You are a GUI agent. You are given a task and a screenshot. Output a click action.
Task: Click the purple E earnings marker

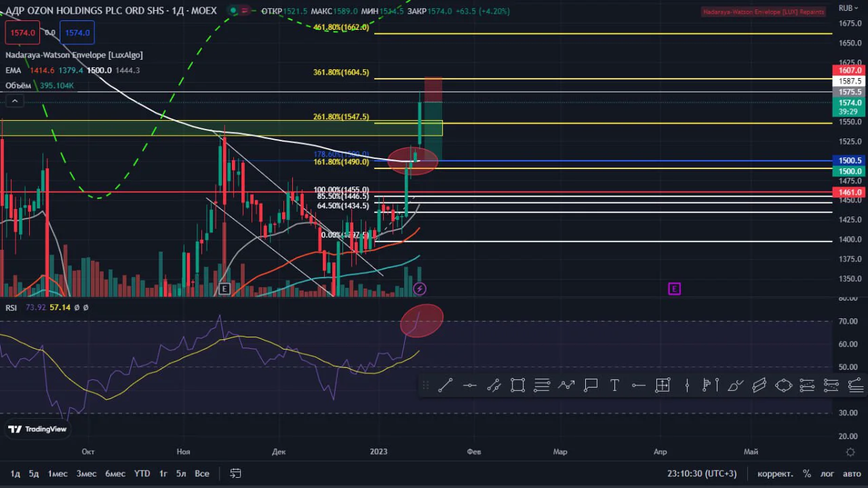(x=674, y=289)
